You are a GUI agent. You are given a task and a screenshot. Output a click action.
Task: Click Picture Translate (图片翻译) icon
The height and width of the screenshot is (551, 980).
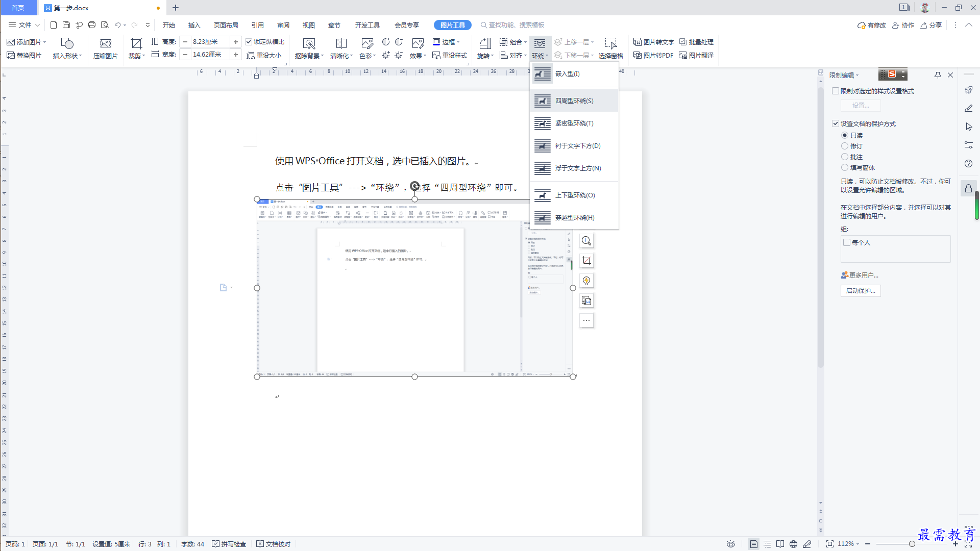pos(683,55)
